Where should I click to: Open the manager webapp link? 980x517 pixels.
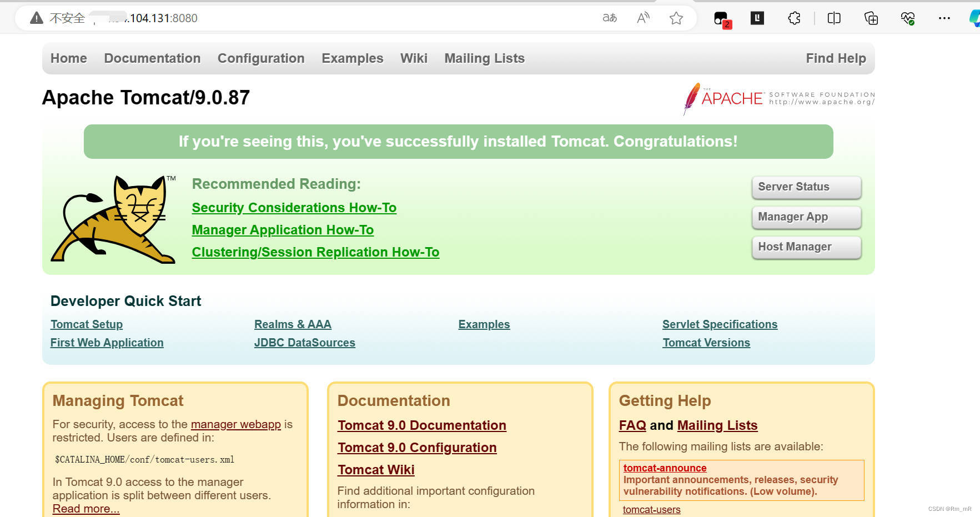[236, 424]
